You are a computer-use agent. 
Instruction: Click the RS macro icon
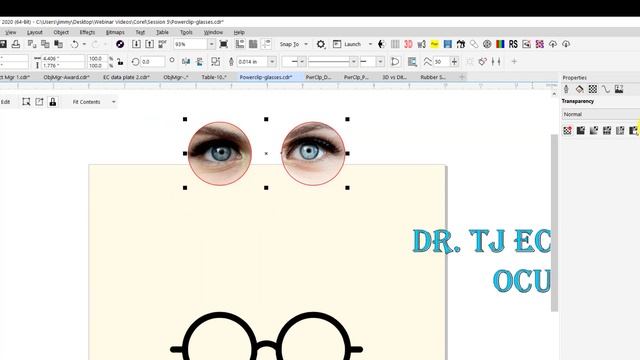(513, 44)
